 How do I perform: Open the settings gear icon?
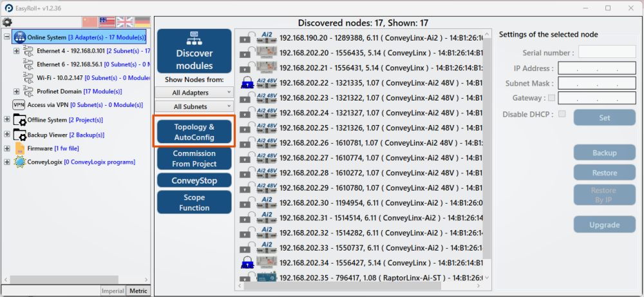tap(7, 22)
